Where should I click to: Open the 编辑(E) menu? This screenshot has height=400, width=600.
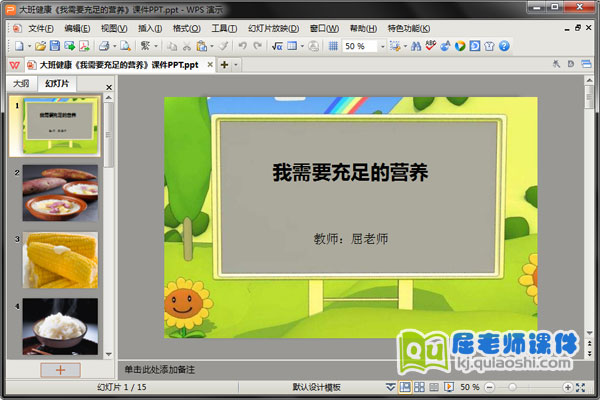(x=77, y=28)
